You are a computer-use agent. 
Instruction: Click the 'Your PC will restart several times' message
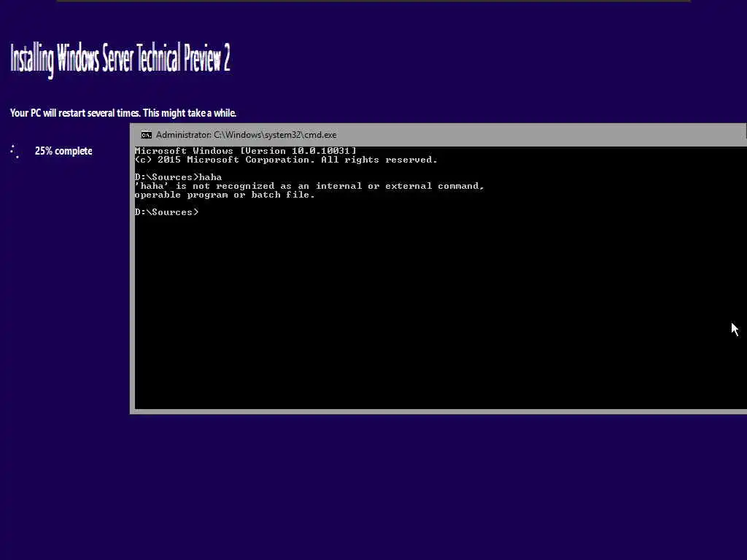(123, 113)
